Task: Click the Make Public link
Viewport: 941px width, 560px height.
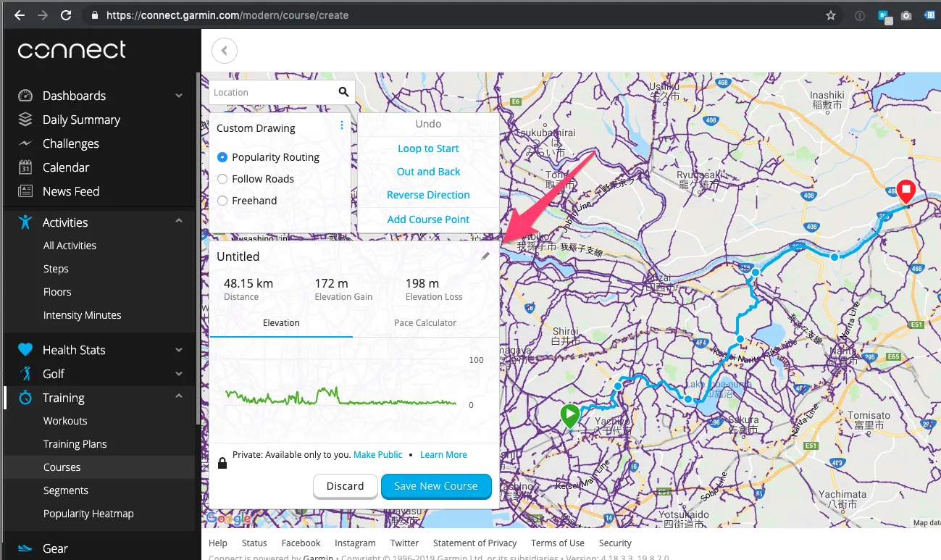Action: (x=377, y=454)
